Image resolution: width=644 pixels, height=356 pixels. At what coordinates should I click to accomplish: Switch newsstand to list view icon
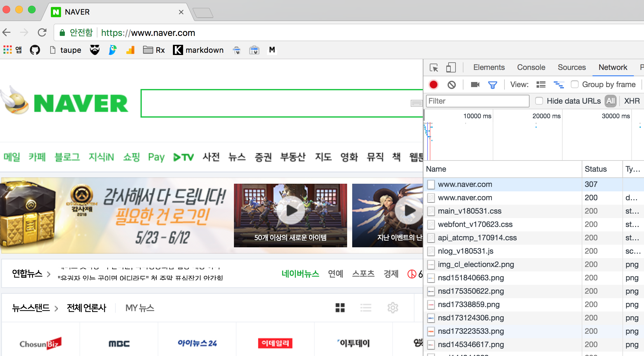366,308
